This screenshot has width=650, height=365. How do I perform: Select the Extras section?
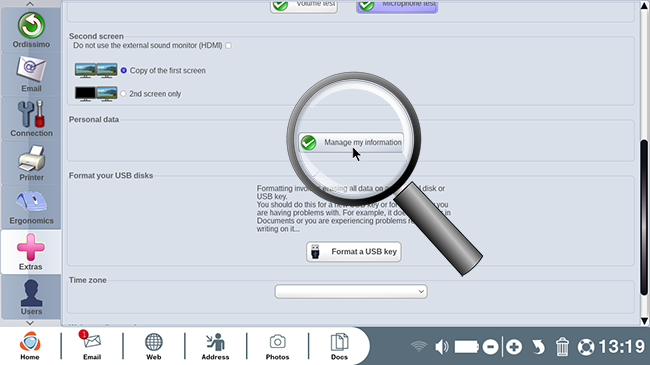[31, 252]
